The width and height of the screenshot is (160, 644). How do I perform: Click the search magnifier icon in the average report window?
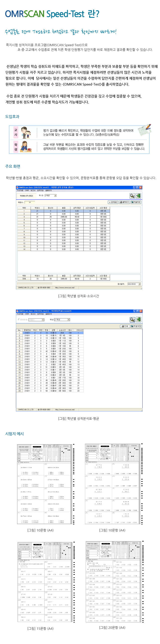132,196
